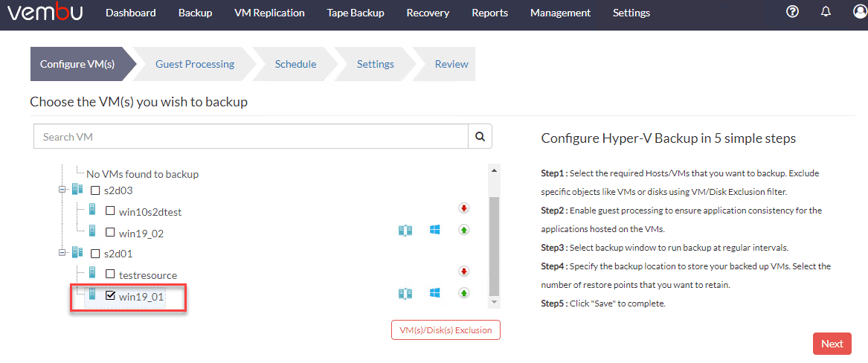Open the help question mark icon
This screenshot has width=868, height=363.
click(x=792, y=12)
